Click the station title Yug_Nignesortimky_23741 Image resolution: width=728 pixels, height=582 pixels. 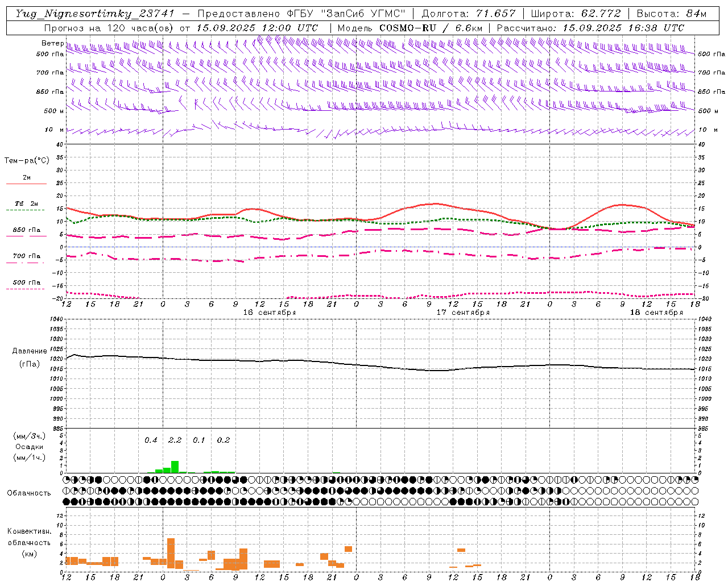(94, 14)
